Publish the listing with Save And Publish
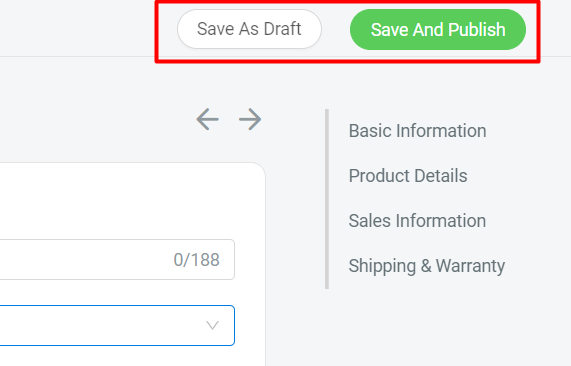The height and width of the screenshot is (366, 571). coord(438,29)
